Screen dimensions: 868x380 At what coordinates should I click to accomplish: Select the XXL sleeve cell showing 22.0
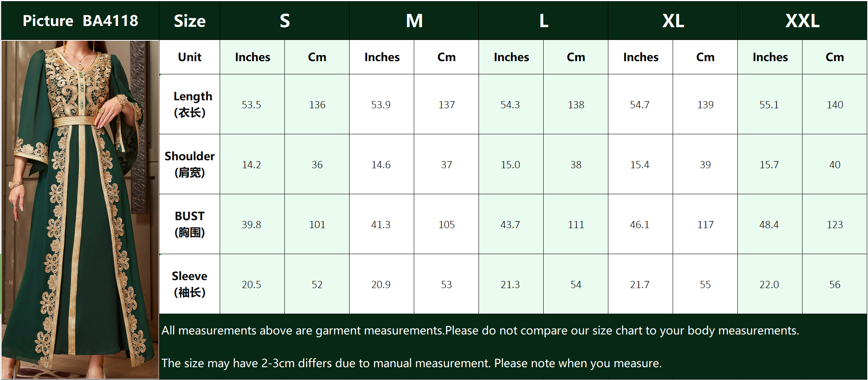(x=769, y=285)
